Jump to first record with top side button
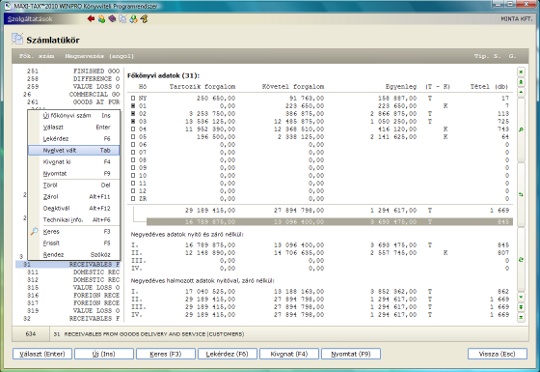This screenshot has height=372, width=540. (521, 72)
